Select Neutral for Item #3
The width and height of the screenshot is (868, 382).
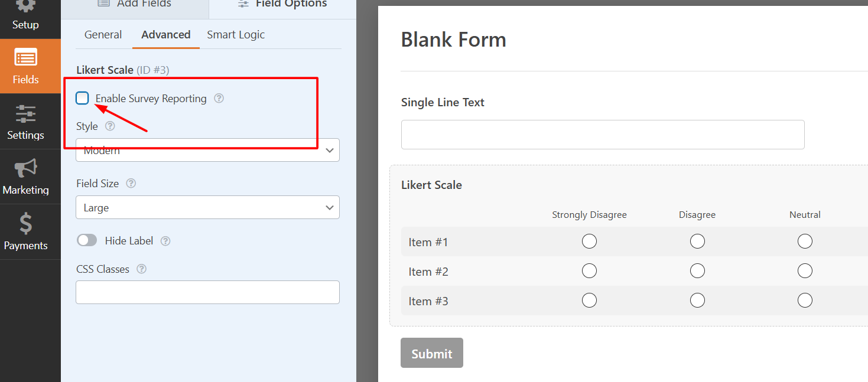click(x=805, y=301)
